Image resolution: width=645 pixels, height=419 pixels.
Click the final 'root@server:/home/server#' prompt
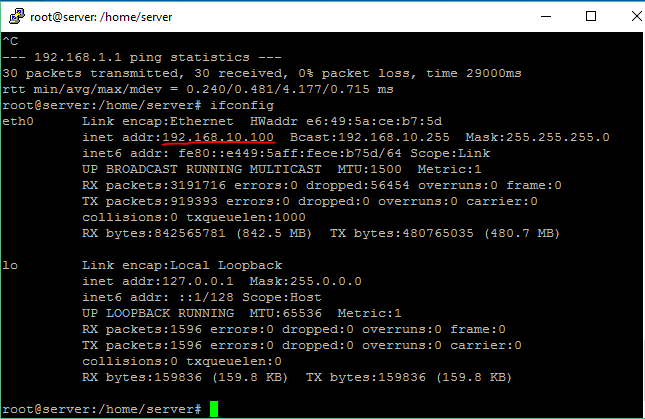[102, 409]
